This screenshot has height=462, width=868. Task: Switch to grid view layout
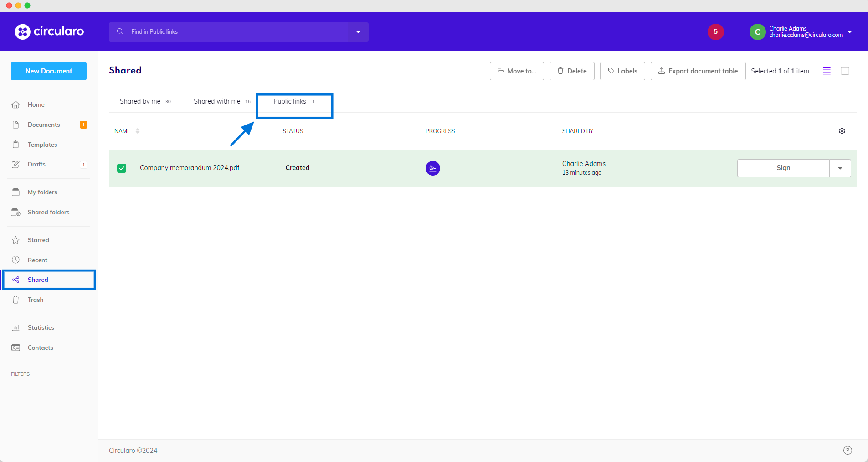click(845, 71)
